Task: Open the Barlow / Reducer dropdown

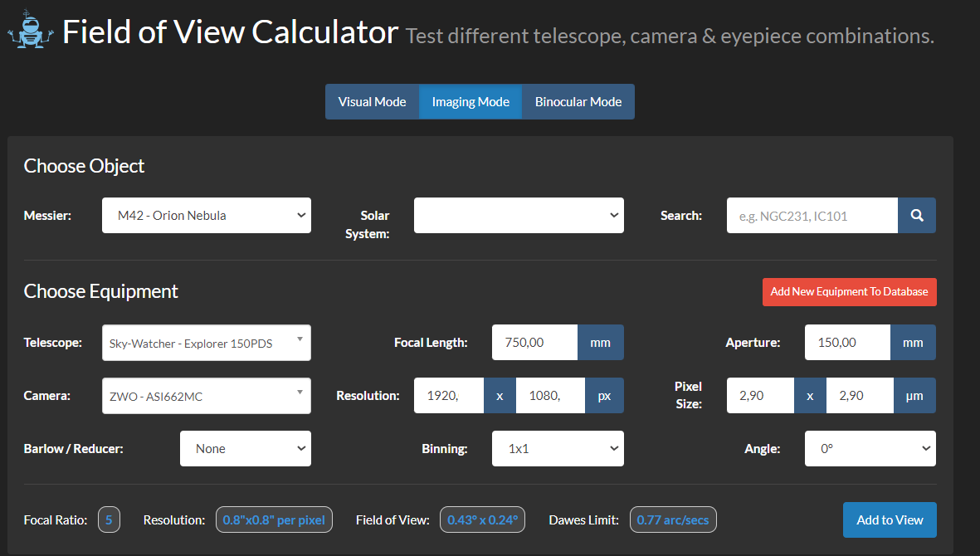Action: 245,449
